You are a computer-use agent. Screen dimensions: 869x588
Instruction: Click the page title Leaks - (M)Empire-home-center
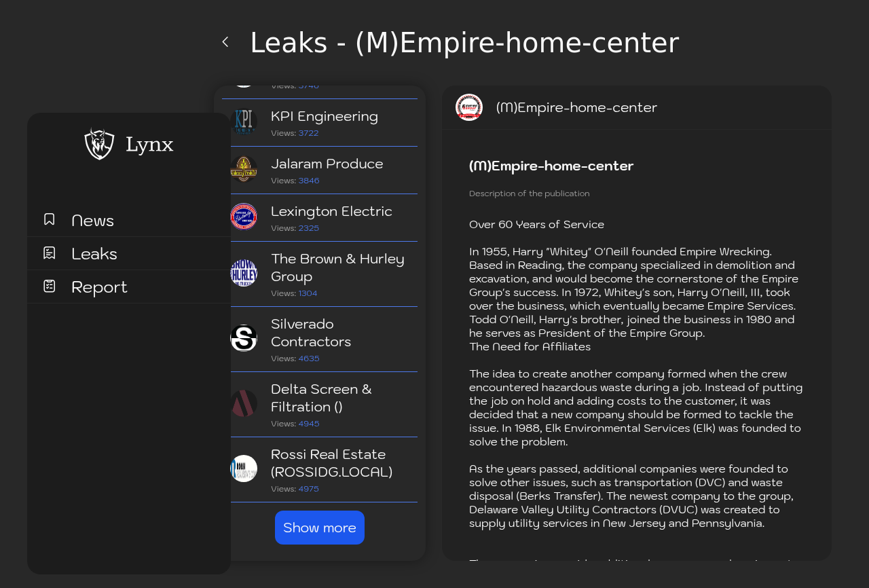[x=464, y=43]
